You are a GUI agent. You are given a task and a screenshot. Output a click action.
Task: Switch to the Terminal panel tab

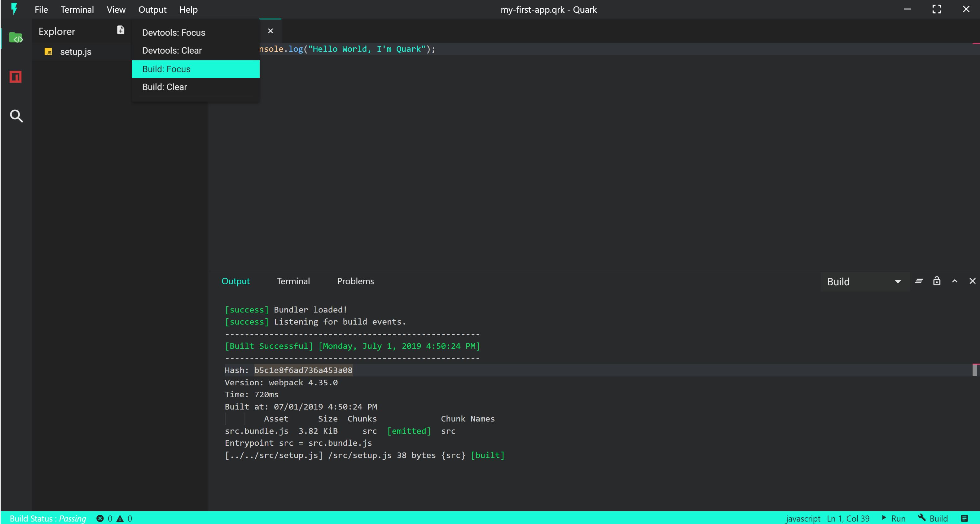click(293, 281)
